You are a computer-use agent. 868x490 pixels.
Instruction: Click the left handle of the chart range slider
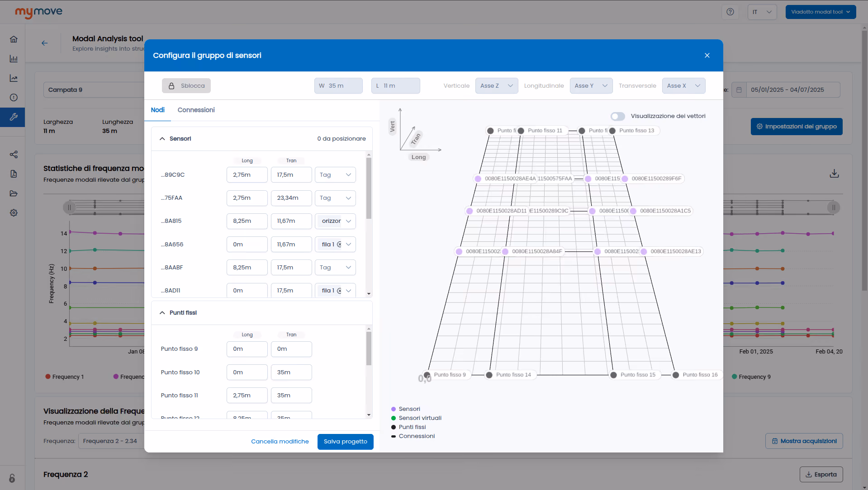point(69,207)
